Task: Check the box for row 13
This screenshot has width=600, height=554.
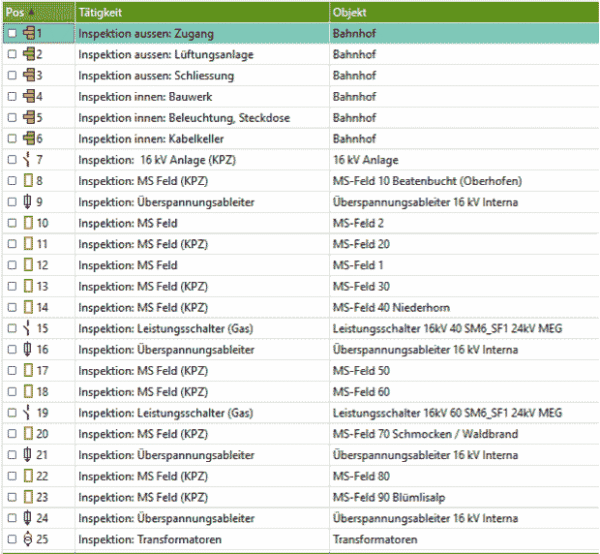Action: [12, 286]
